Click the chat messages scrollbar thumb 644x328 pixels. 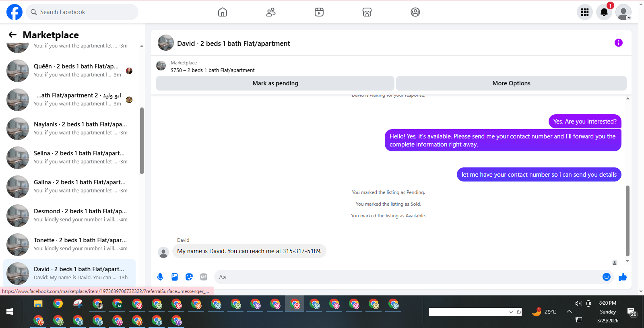[627, 221]
